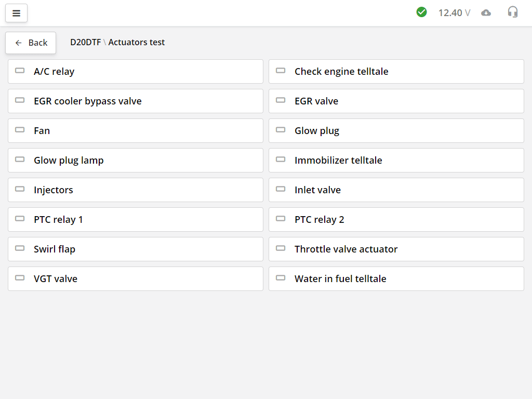Viewport: 532px width, 399px height.
Task: Click the green connection status checkmark
Action: coord(421,12)
